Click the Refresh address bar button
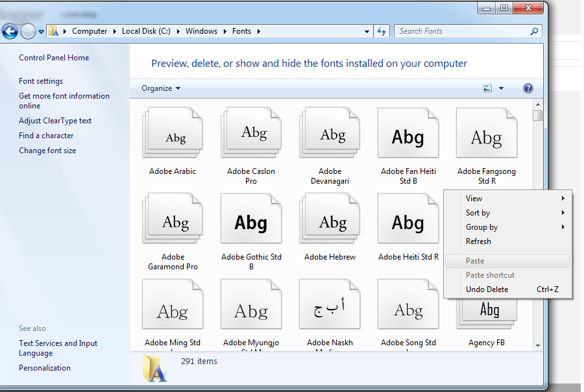The height and width of the screenshot is (392, 584). 382,31
